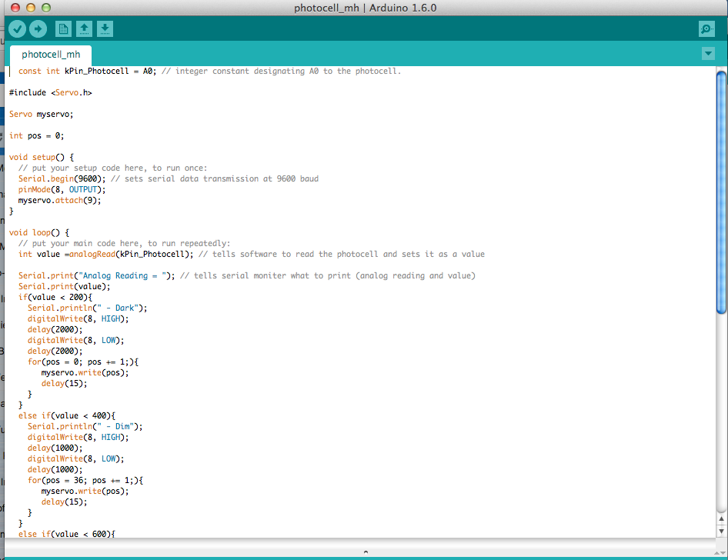This screenshot has width=728, height=560.
Task: Click the photocell_mh window title bar
Action: point(364,8)
